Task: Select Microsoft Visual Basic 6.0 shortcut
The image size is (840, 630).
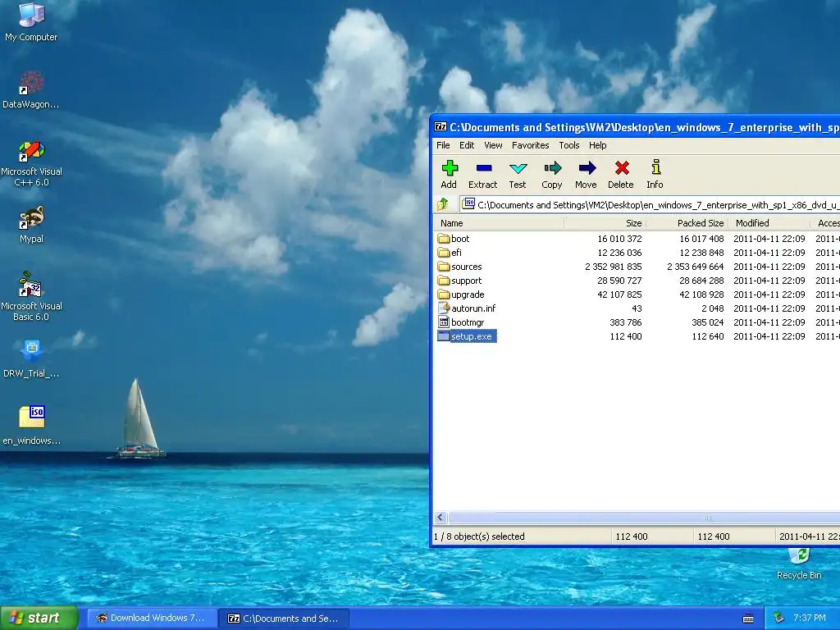Action: (x=31, y=297)
